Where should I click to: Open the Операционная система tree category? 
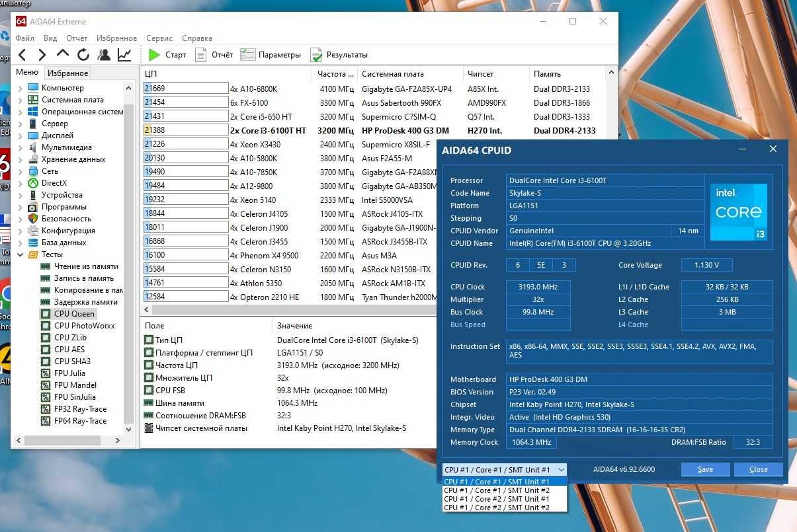tap(75, 112)
